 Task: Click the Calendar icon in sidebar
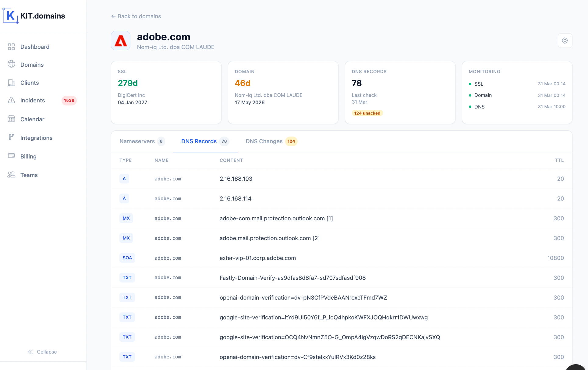(x=11, y=119)
